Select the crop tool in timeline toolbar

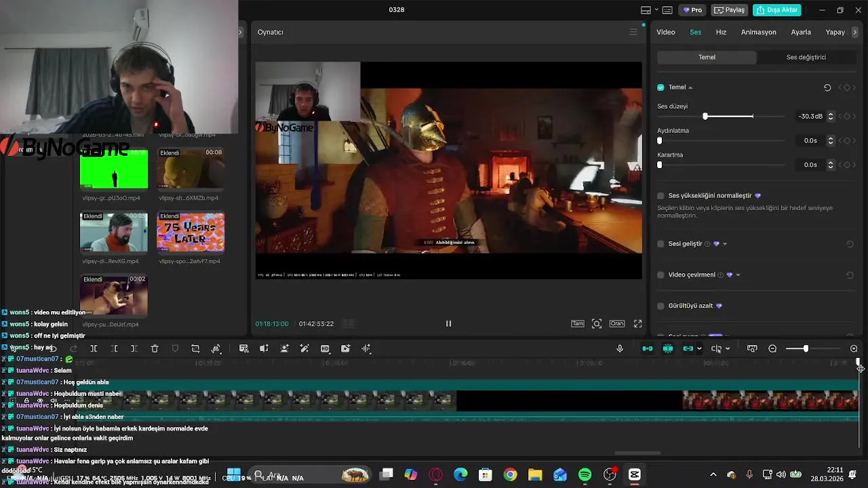(x=195, y=348)
